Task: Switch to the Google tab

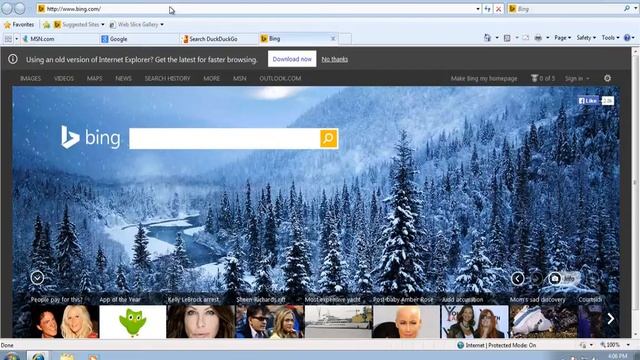Action: pyautogui.click(x=139, y=39)
